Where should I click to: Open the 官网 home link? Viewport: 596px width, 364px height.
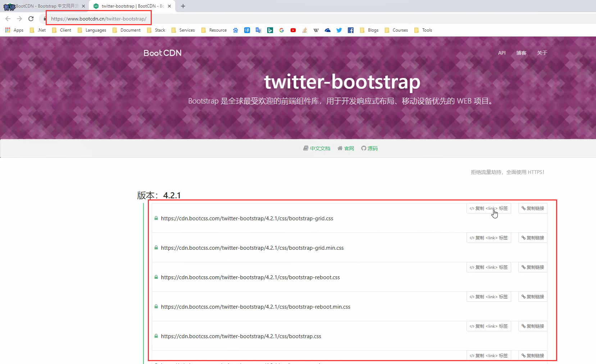click(346, 148)
